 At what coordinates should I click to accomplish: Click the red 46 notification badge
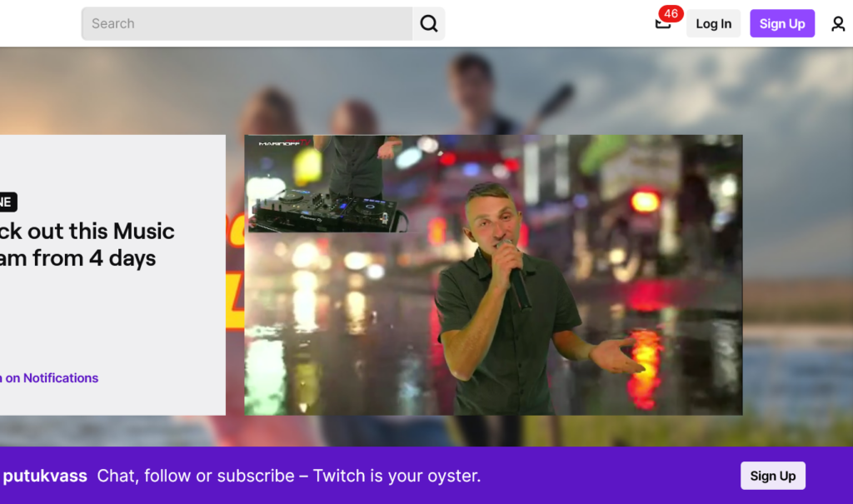pos(671,13)
